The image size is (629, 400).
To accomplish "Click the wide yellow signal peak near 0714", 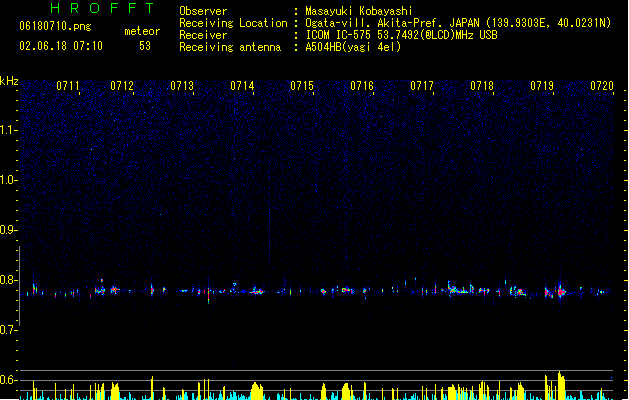I will coord(257,391).
